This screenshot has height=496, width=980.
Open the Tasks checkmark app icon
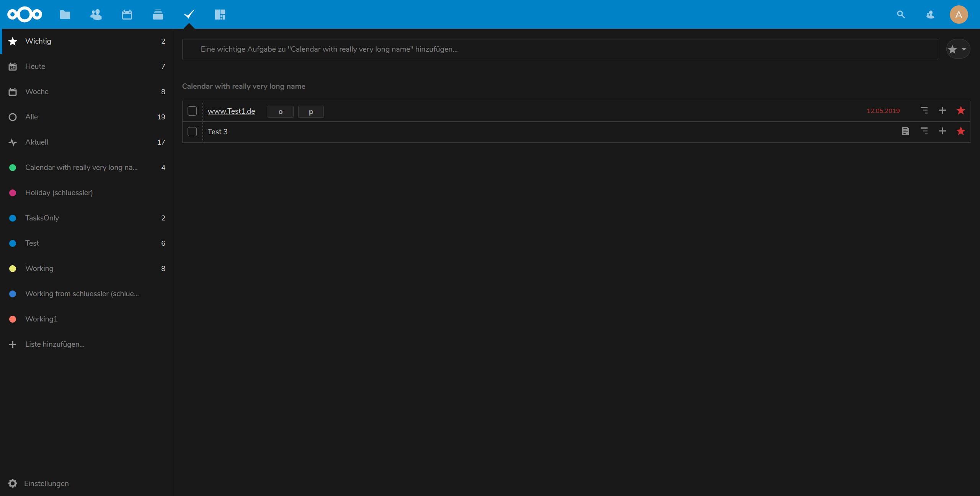189,15
